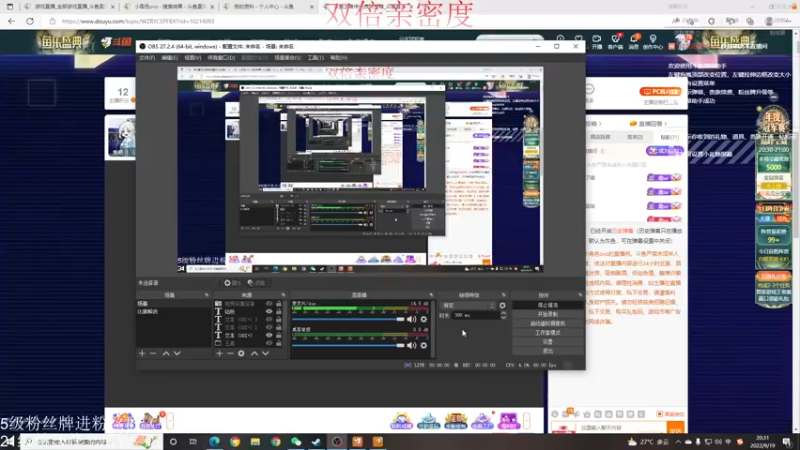800x450 pixels.
Task: Mute first audio mixer track speaker
Action: pos(411,319)
